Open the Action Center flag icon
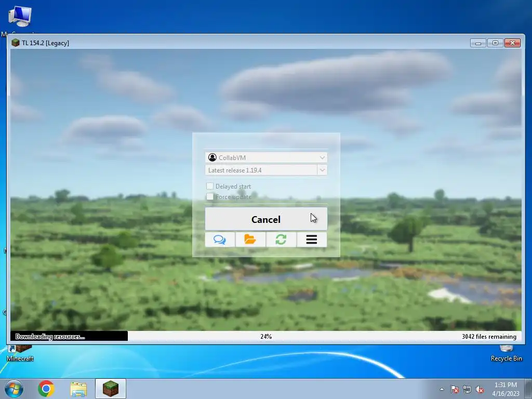Screen dimensions: 532x399 tap(454, 389)
